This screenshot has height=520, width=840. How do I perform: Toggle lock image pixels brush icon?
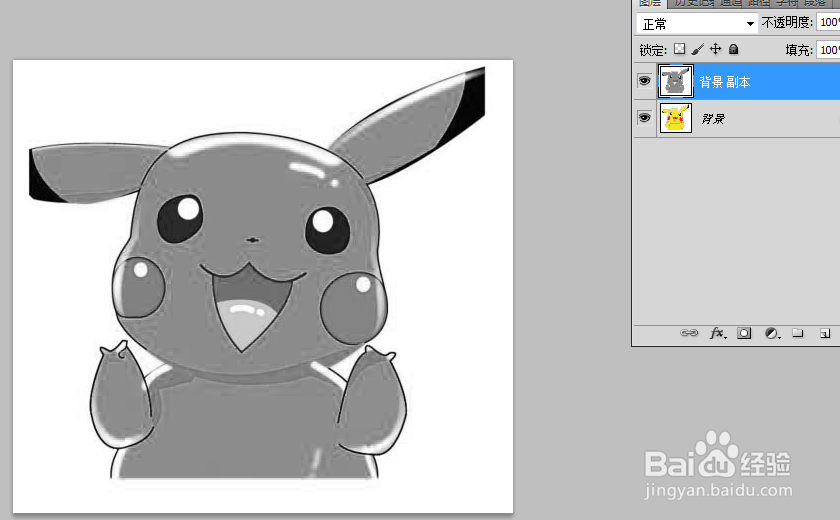click(x=697, y=49)
